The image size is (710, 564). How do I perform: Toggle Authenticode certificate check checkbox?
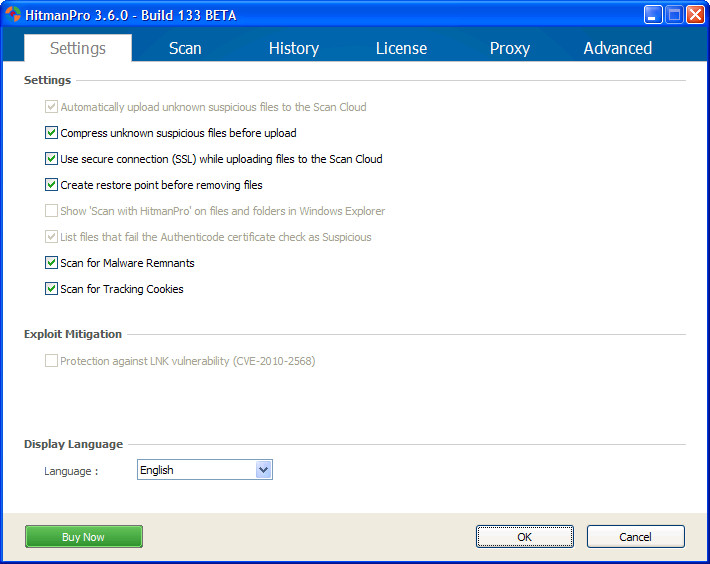(51, 237)
